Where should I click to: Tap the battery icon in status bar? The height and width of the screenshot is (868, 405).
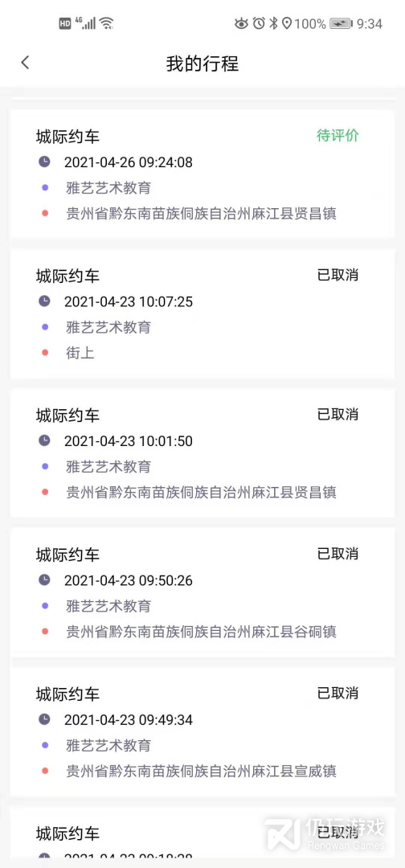coord(340,23)
